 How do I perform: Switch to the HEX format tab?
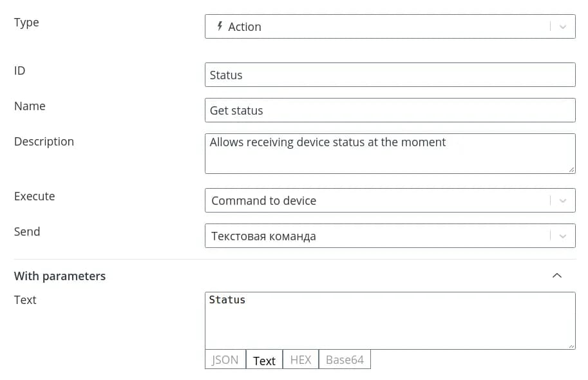tap(301, 360)
